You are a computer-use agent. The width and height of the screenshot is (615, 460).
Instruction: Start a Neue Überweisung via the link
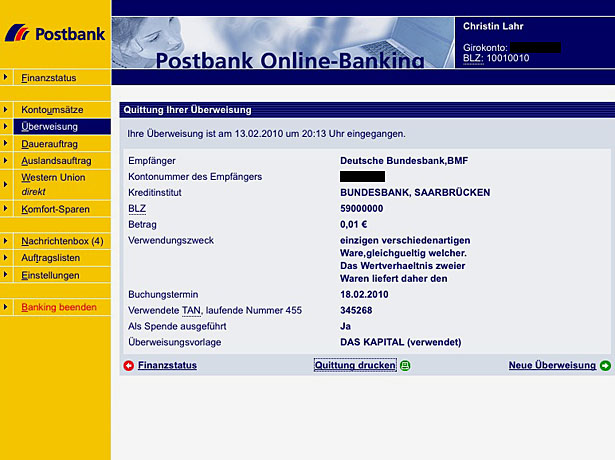click(552, 366)
